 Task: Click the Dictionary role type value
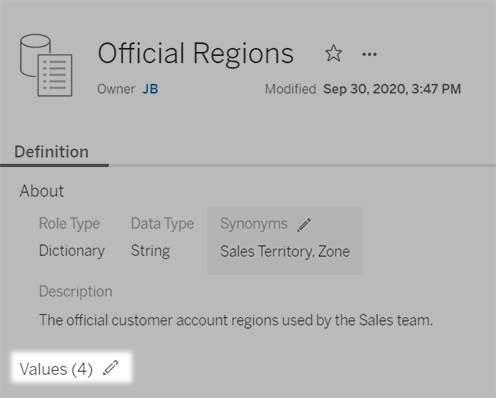point(72,251)
